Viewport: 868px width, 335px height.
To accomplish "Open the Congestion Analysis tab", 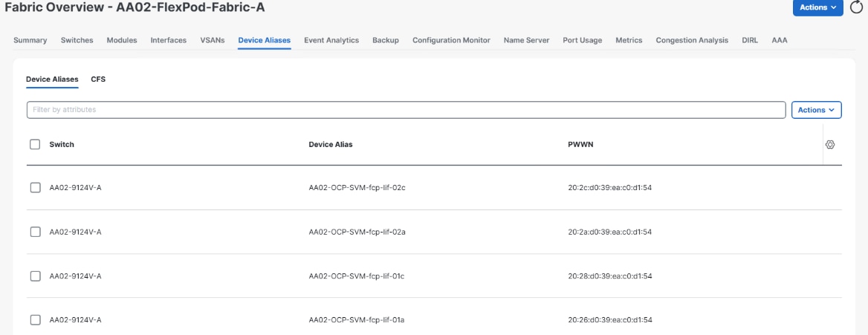I will [x=692, y=40].
